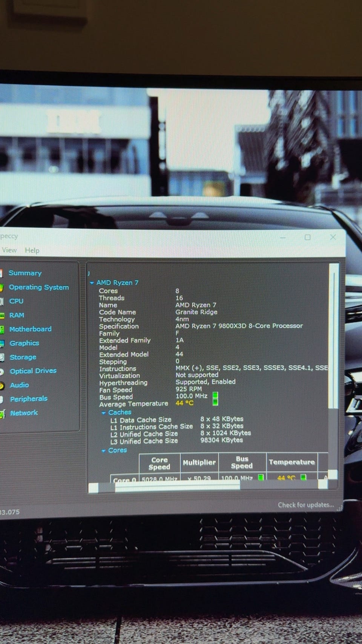Click the Operating System sidebar icon
Image resolution: width=362 pixels, height=644 pixels.
click(x=2, y=287)
